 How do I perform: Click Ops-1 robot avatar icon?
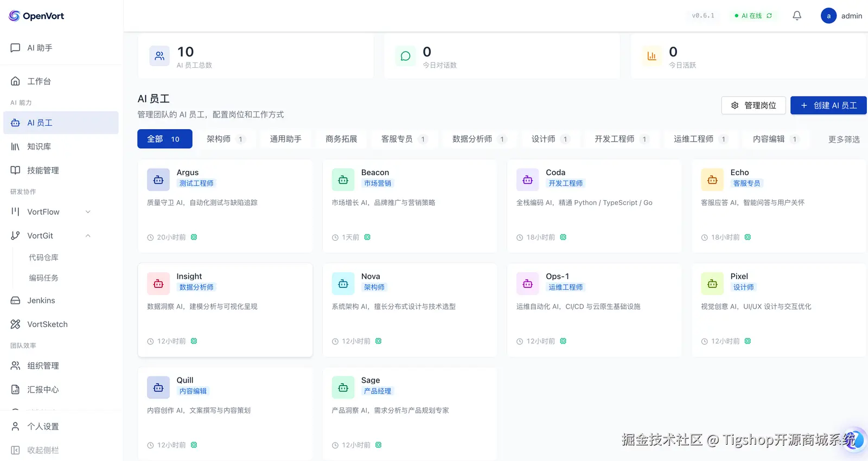(x=528, y=284)
